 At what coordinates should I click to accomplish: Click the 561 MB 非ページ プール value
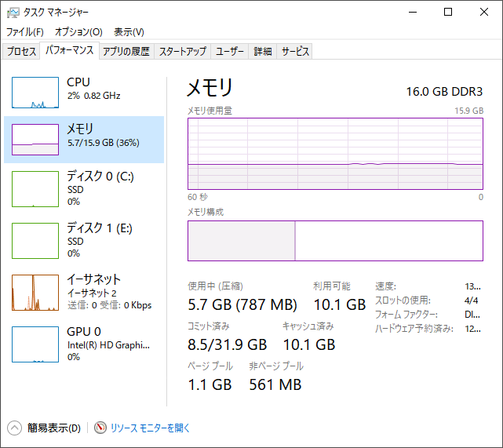(275, 384)
